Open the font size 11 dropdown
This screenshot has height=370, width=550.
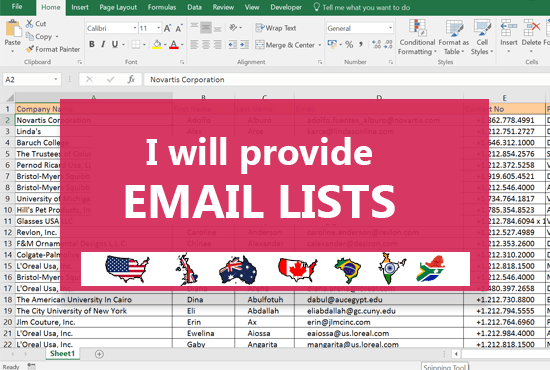coord(159,28)
